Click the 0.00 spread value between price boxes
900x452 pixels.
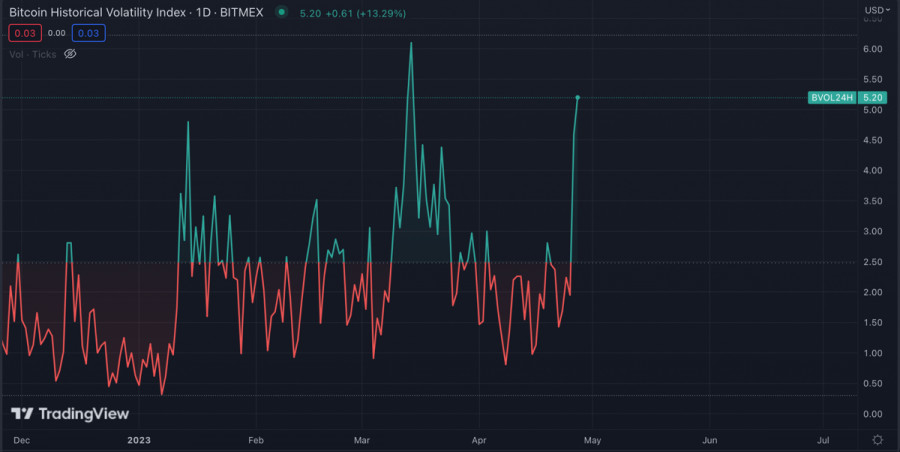56,33
